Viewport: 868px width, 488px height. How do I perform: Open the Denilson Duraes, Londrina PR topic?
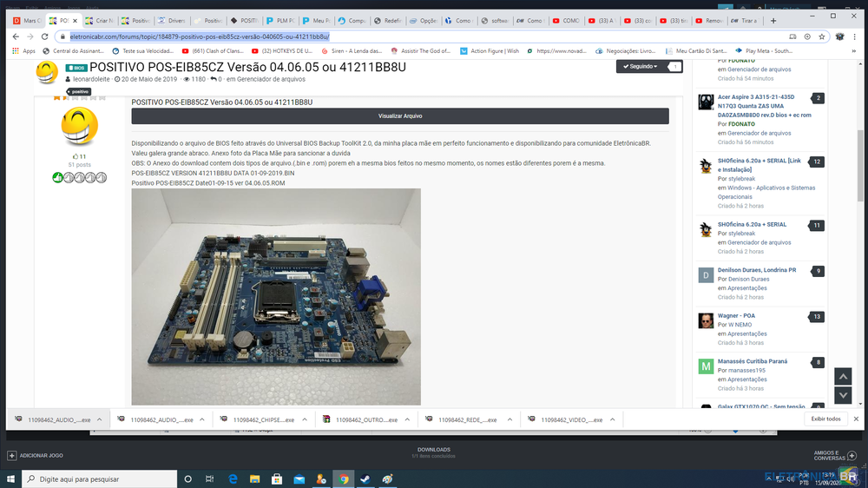757,270
